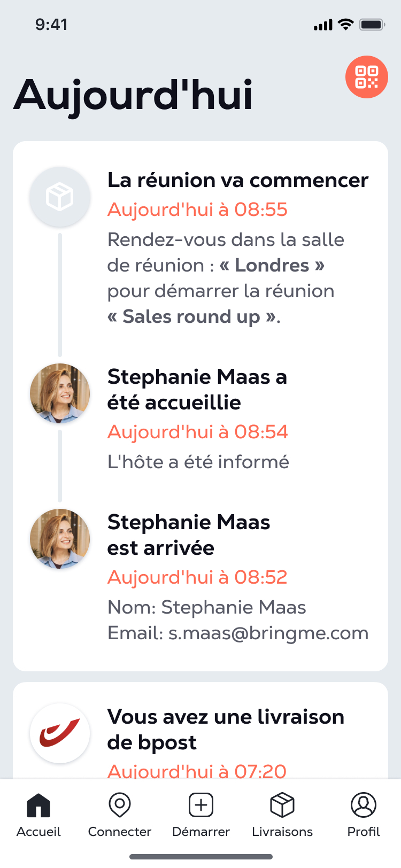Open the Connecter location pin icon
This screenshot has width=401, height=868.
coord(120,805)
